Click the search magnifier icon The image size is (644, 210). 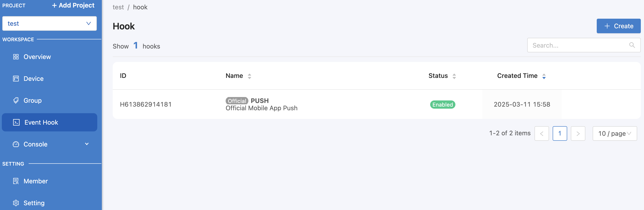point(632,45)
